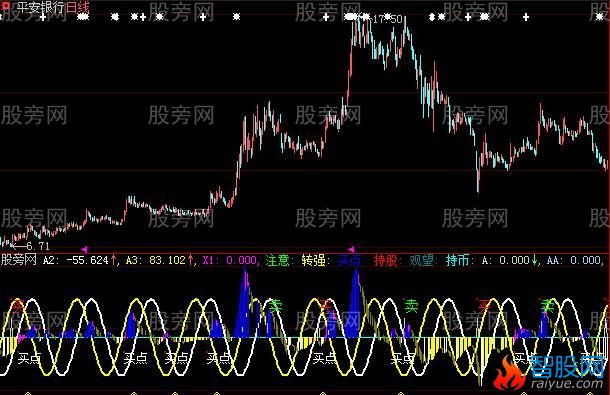Click the blue 买点 label in indicator header
The image size is (610, 395).
click(349, 260)
